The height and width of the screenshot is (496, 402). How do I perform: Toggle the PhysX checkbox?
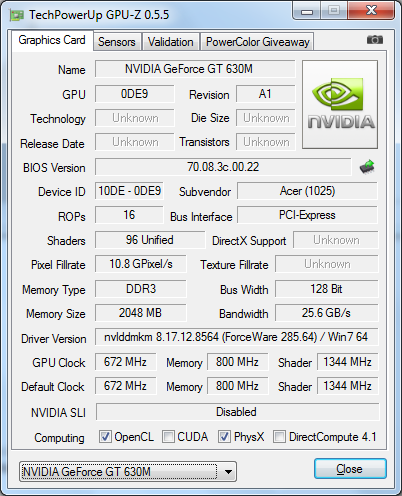coord(224,437)
